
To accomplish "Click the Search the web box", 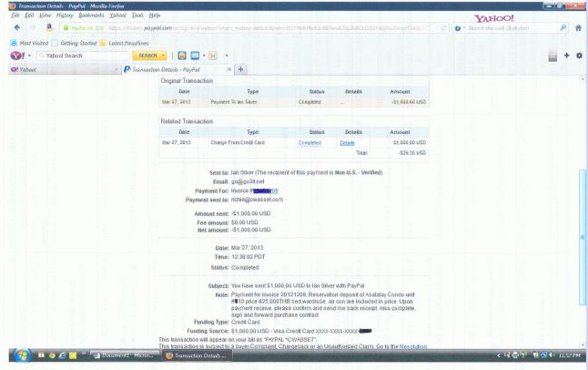I will click(x=512, y=28).
